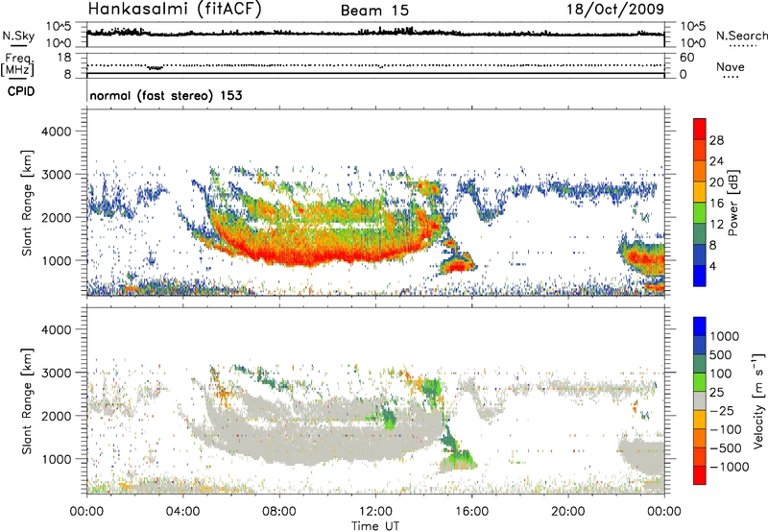Select the 08:00 time tick label
The height and width of the screenshot is (532, 768).
point(279,512)
